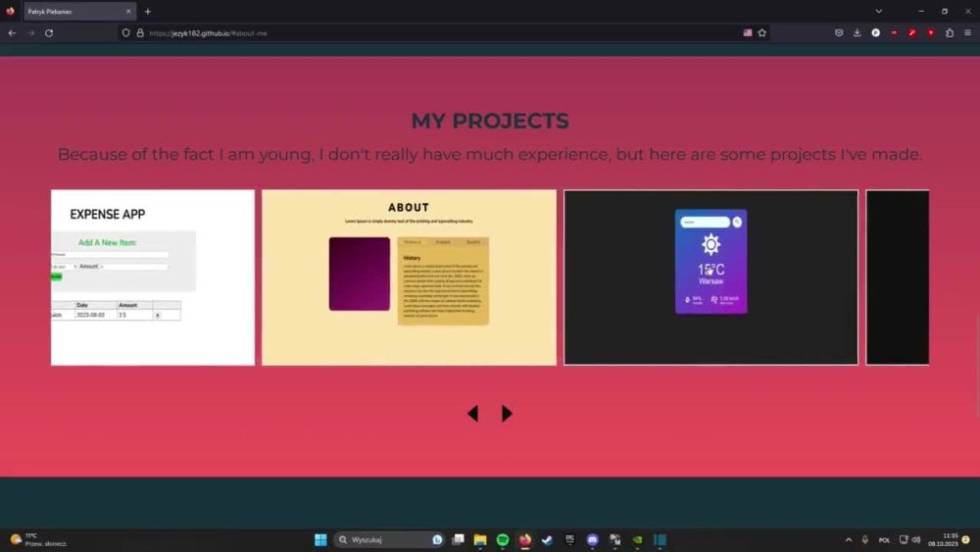Open Spotify from the taskbar
This screenshot has height=552, width=980.
pos(503,539)
